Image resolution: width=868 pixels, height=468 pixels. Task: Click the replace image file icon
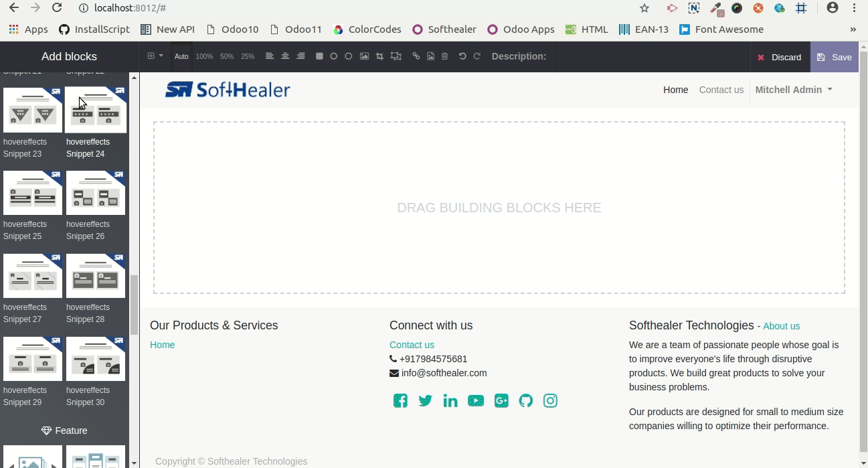pos(430,56)
